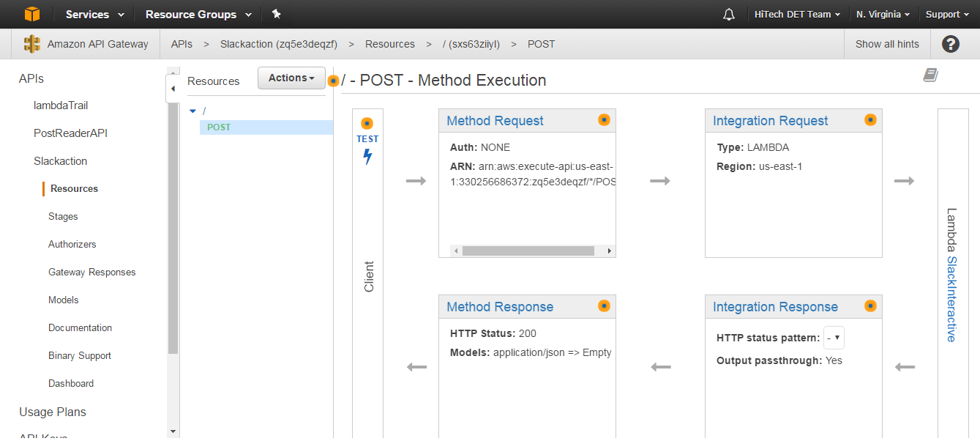This screenshot has height=441, width=980.
Task: Open HTTP status pattern dropdown
Action: [834, 338]
